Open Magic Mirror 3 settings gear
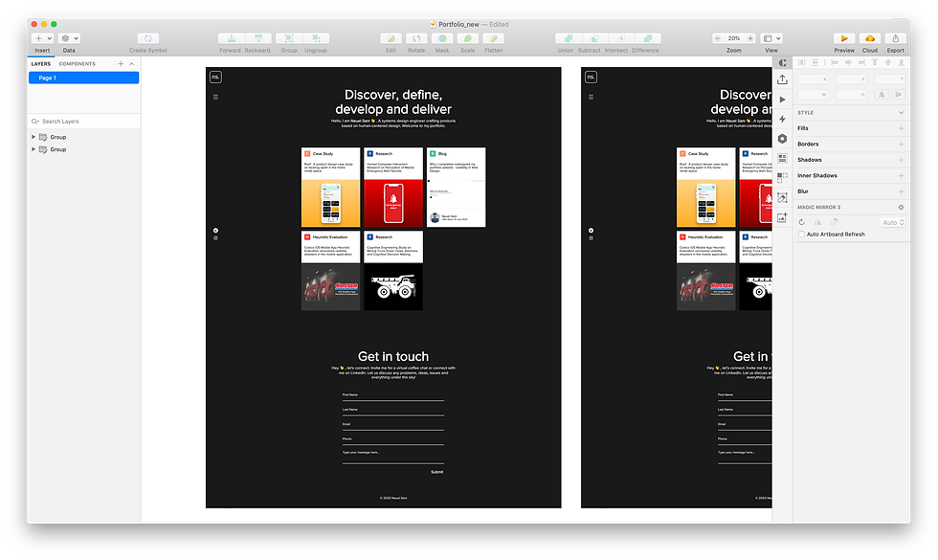The width and height of the screenshot is (938, 560). pyautogui.click(x=901, y=207)
